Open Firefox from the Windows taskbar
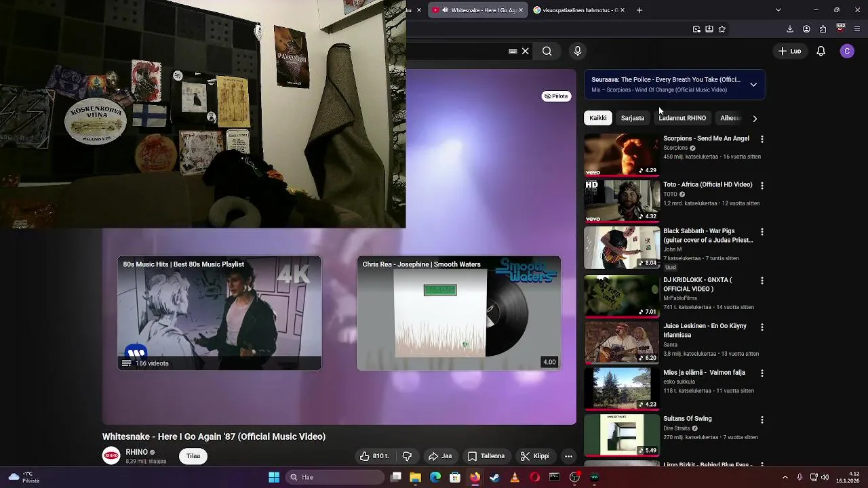The width and height of the screenshot is (868, 488). [x=475, y=477]
